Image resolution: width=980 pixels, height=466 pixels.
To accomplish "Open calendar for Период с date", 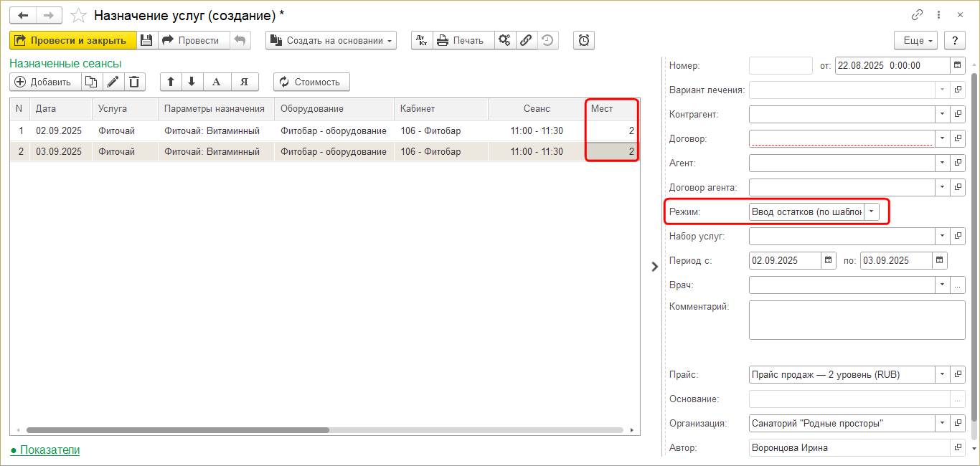I will [829, 260].
